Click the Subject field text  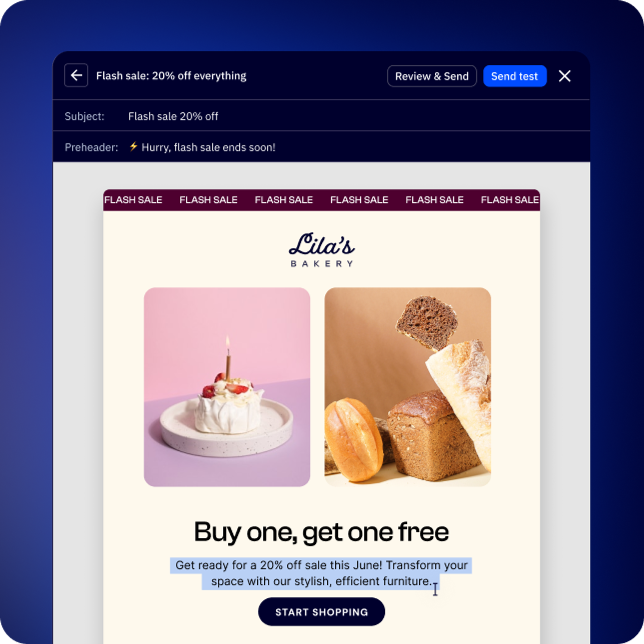point(173,116)
